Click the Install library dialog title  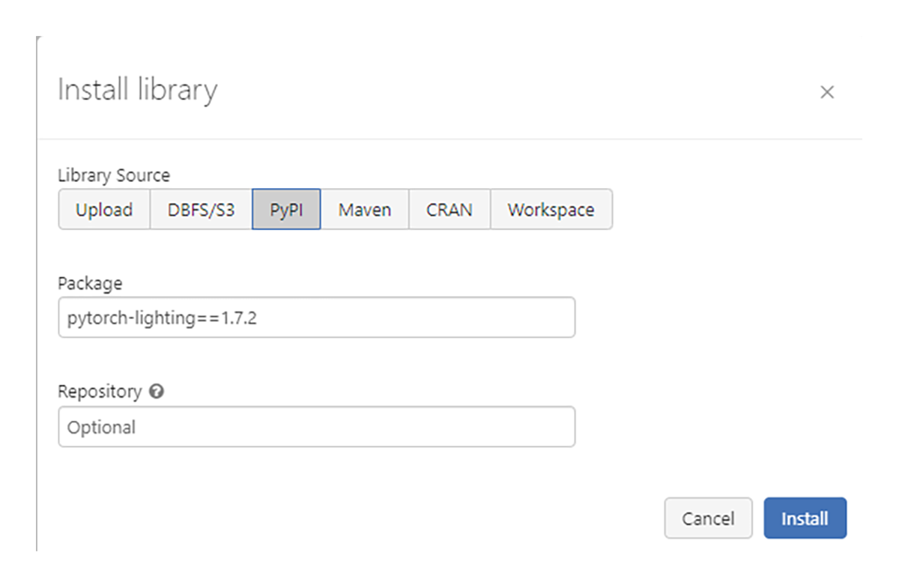(x=137, y=90)
